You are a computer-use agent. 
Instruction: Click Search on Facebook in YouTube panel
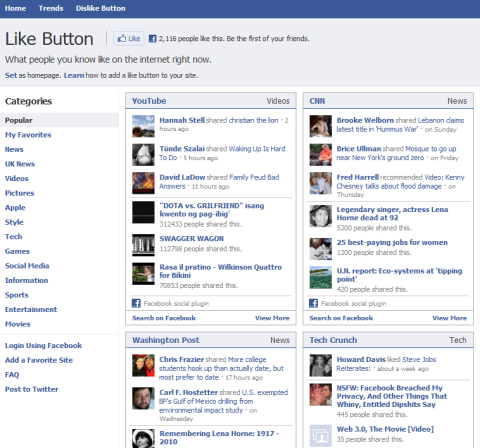click(x=164, y=318)
